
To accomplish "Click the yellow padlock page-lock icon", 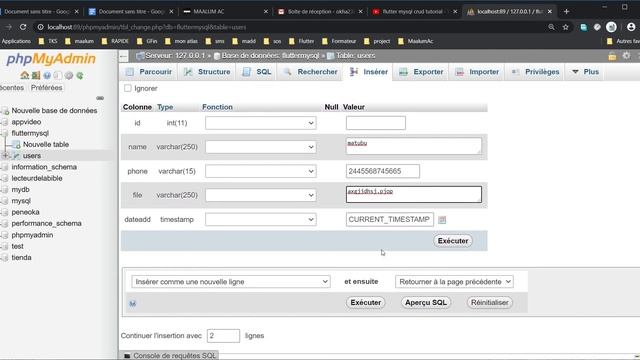I will (612, 56).
